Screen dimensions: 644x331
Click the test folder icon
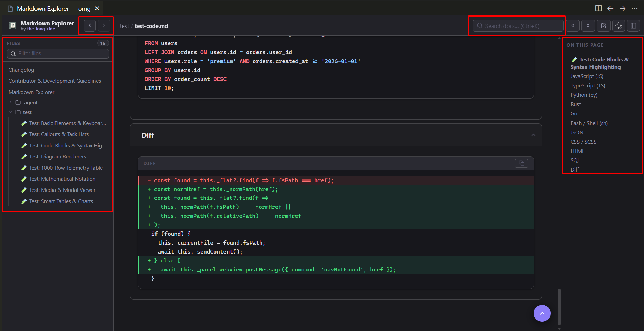[18, 112]
